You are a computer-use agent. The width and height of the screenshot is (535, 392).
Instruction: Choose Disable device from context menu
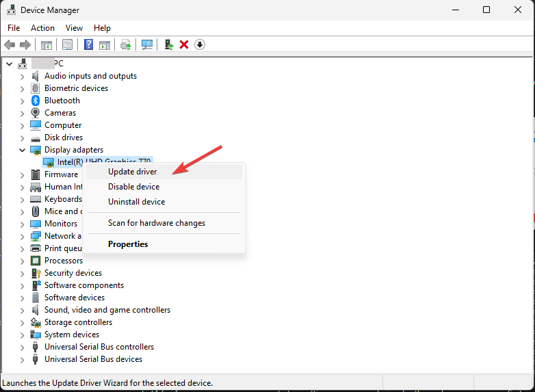164,187
